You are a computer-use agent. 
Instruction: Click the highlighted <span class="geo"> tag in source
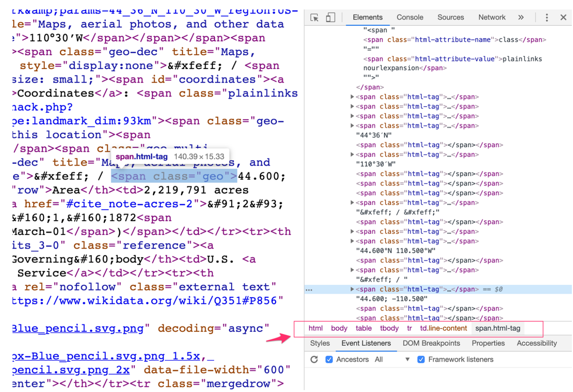174,176
